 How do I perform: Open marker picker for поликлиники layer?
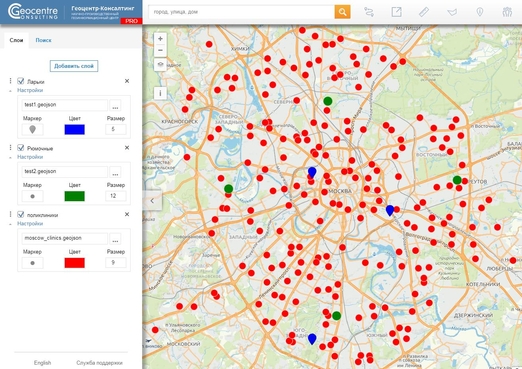coord(32,263)
